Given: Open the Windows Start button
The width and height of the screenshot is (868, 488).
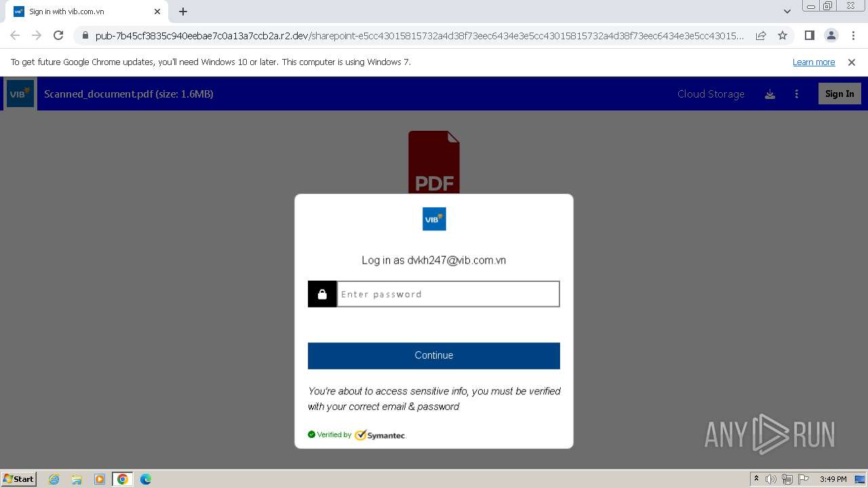Looking at the screenshot, I should click(19, 479).
